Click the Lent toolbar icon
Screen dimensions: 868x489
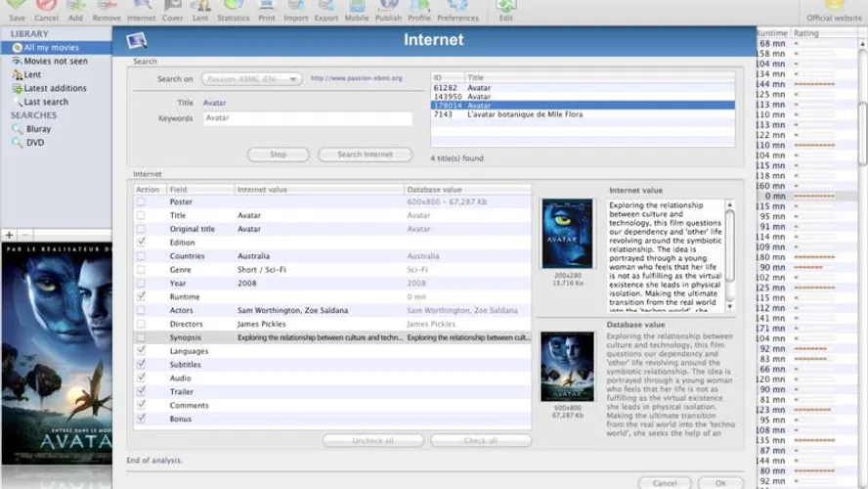pyautogui.click(x=199, y=10)
